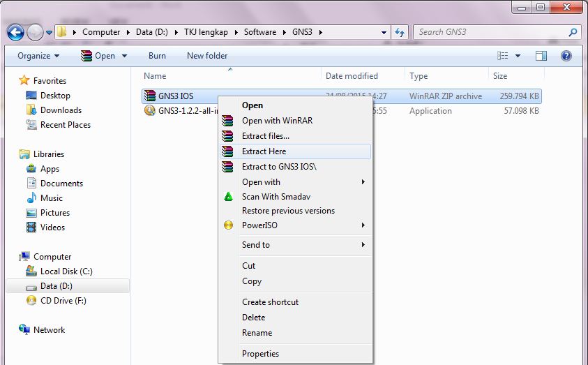Click the search magnifier icon
This screenshot has width=588, height=365.
tap(573, 32)
